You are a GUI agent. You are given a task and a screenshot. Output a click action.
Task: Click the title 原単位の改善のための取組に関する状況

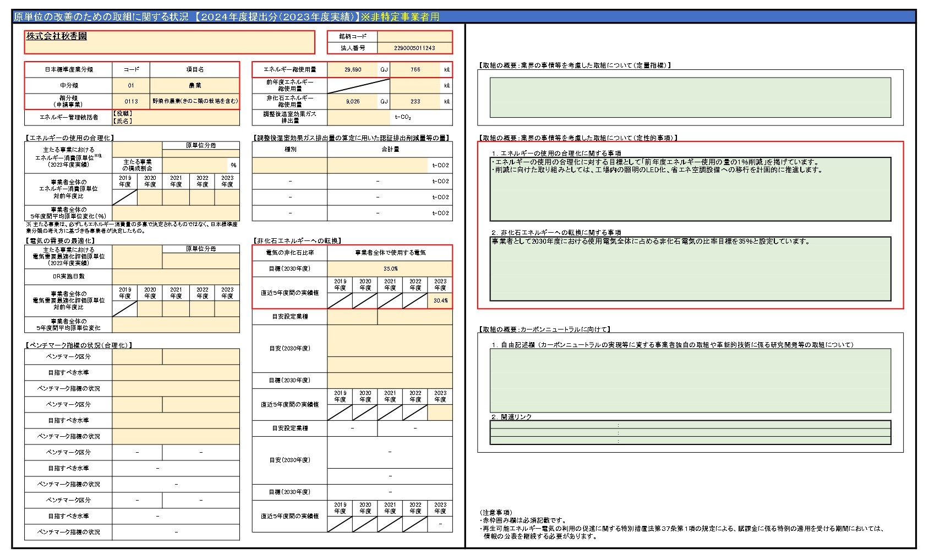(x=101, y=17)
